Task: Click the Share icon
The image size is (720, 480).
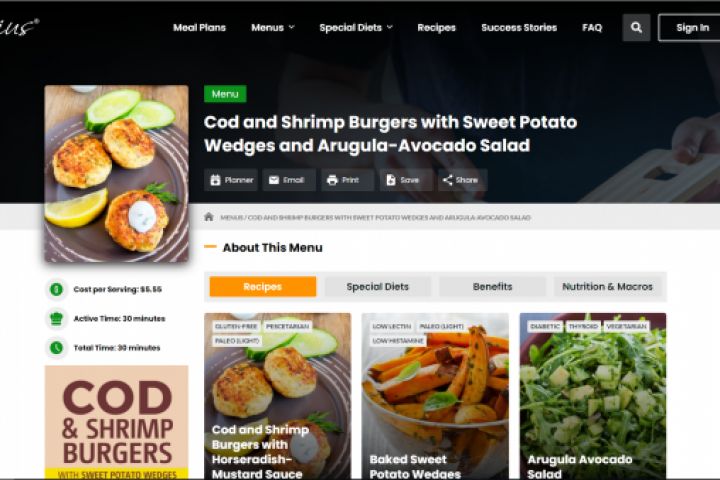Action: (x=448, y=180)
